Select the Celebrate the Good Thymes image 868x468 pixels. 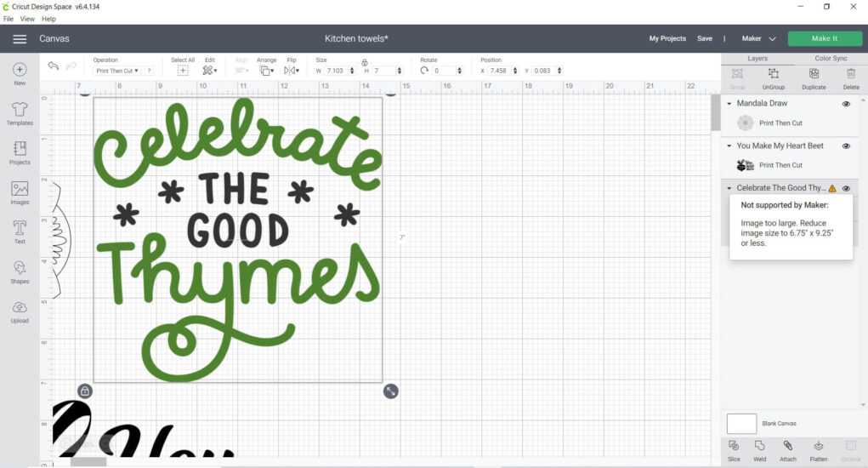237,239
